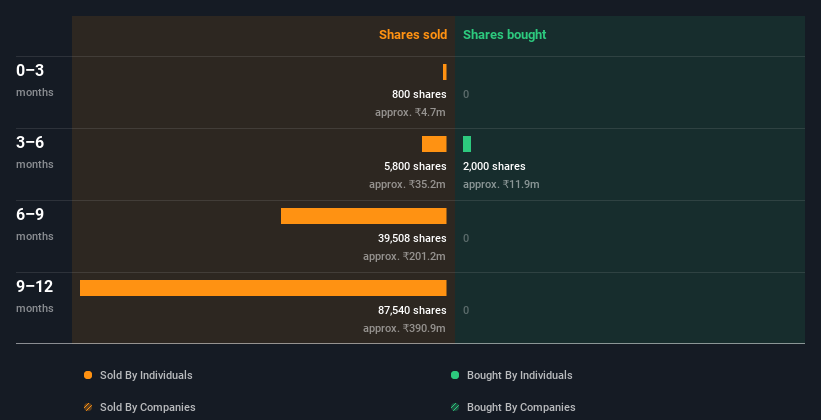
Task: Click the approx. ₹201.2m amount
Action: click(404, 256)
